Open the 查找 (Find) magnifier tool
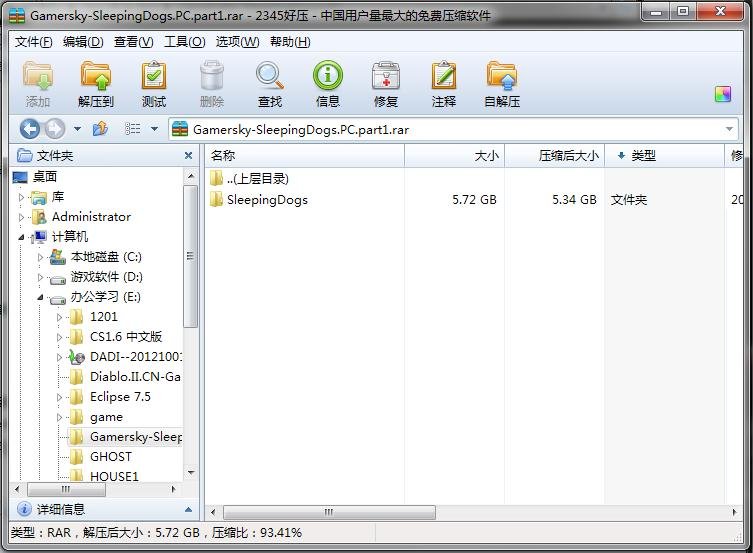753x553 pixels. 270,84
